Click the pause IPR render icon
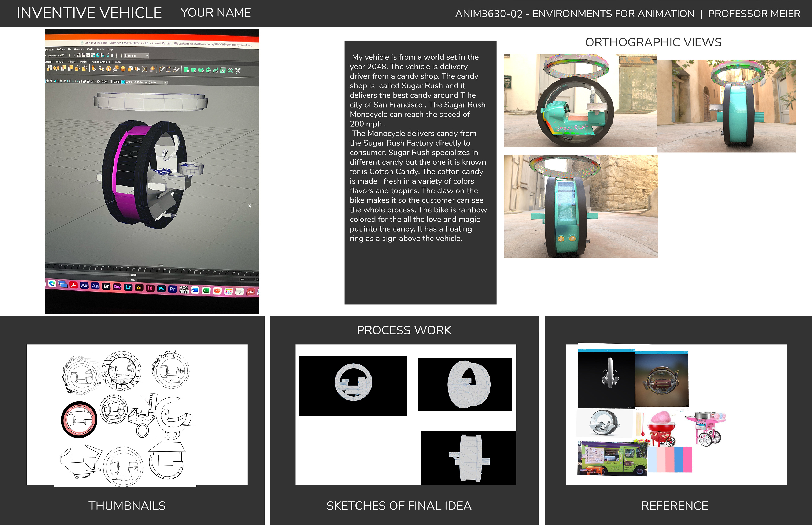The height and width of the screenshot is (525, 812). coord(112,56)
